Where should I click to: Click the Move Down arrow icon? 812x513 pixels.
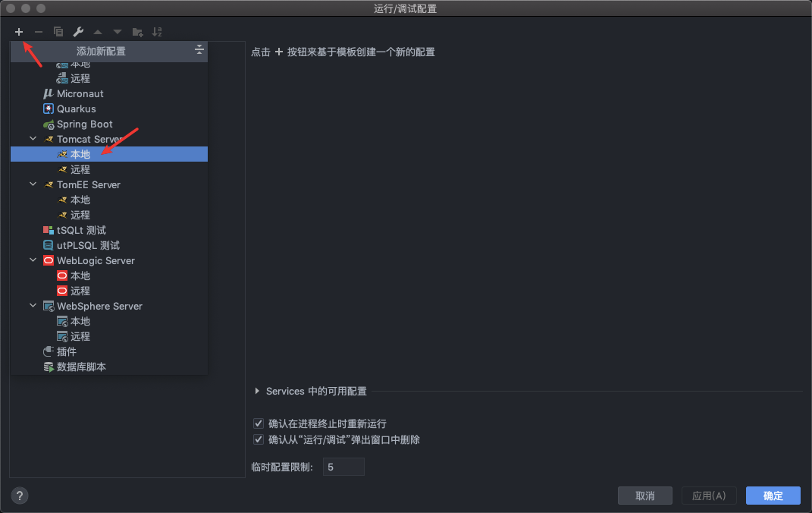coord(118,32)
